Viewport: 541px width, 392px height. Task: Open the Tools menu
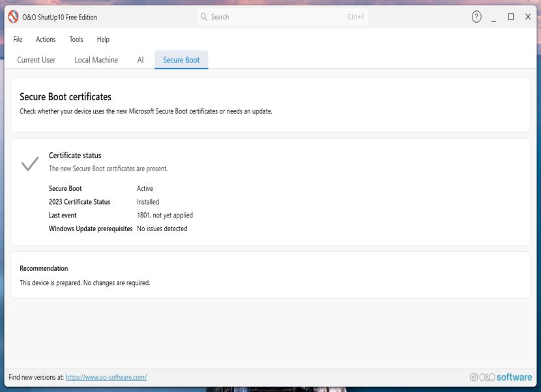click(x=76, y=39)
